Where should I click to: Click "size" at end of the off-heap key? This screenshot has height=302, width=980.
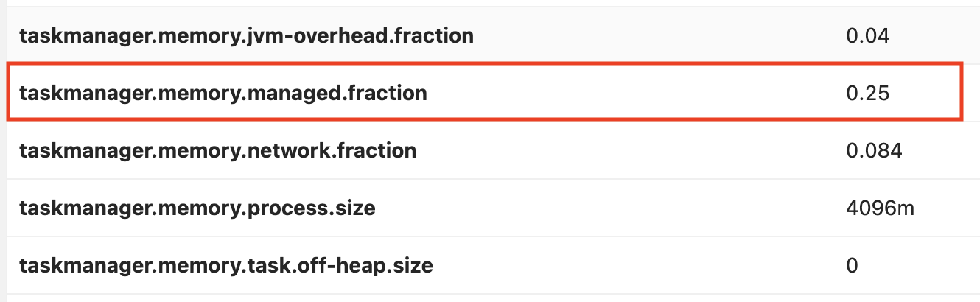[414, 265]
